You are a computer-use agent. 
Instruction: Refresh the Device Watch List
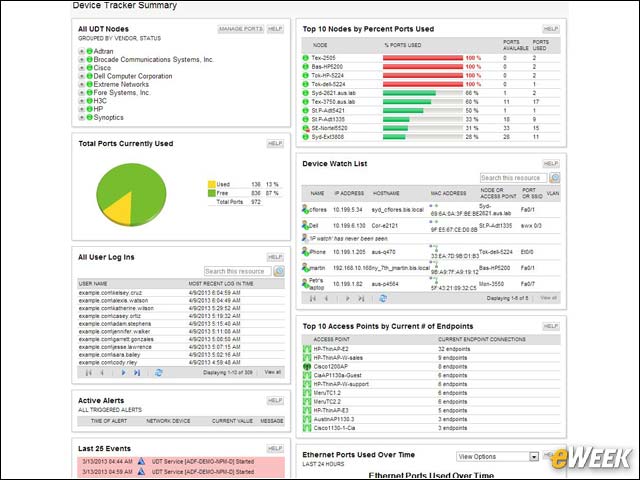[383, 298]
